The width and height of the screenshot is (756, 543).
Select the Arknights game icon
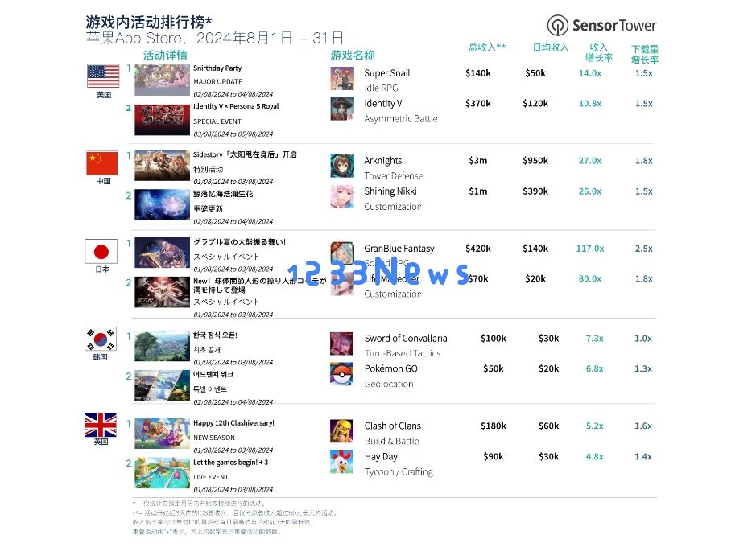[342, 166]
